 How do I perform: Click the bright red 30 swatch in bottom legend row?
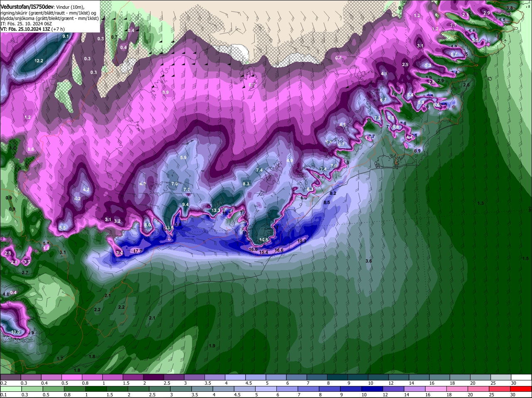(522, 388)
